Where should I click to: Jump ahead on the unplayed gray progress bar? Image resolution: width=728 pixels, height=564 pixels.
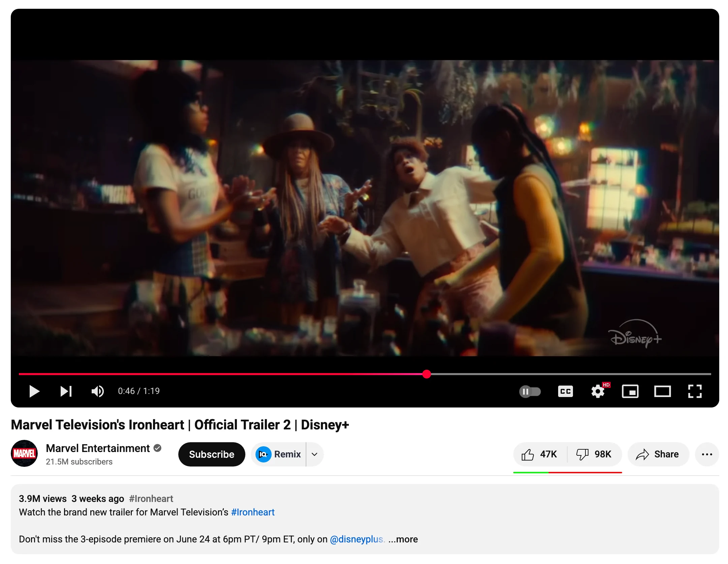571,374
